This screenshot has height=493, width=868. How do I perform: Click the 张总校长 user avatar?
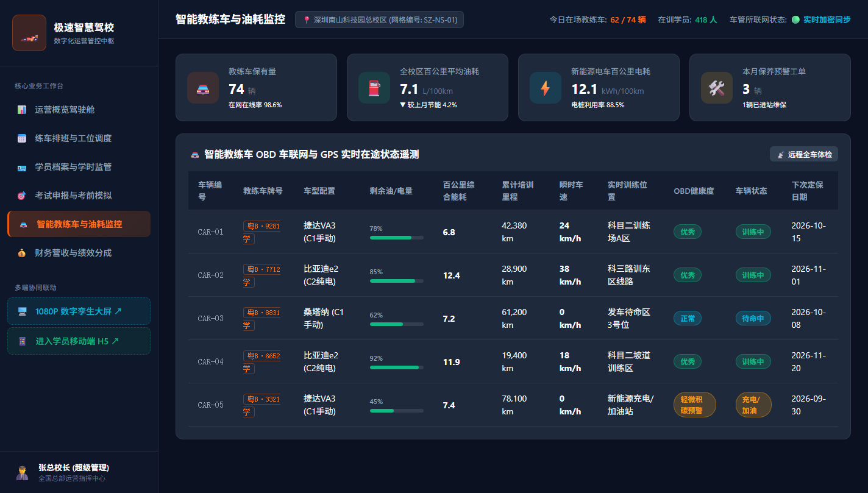(23, 472)
